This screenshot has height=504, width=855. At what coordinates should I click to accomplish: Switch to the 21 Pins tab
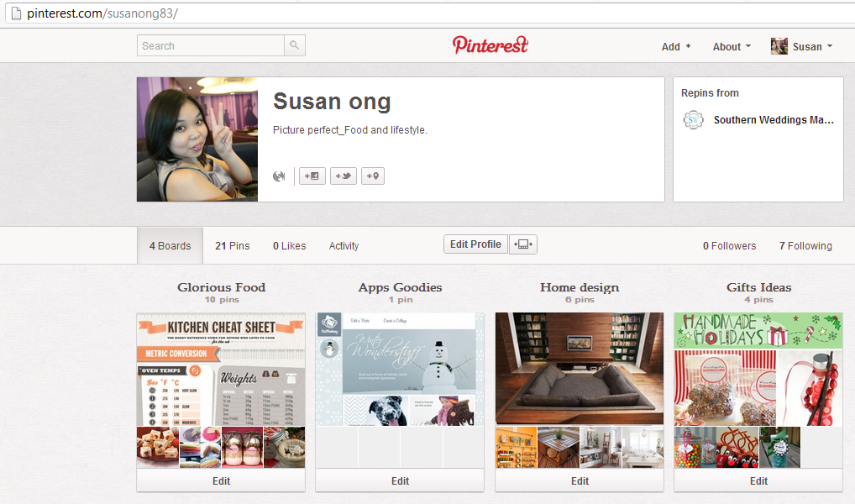[233, 246]
